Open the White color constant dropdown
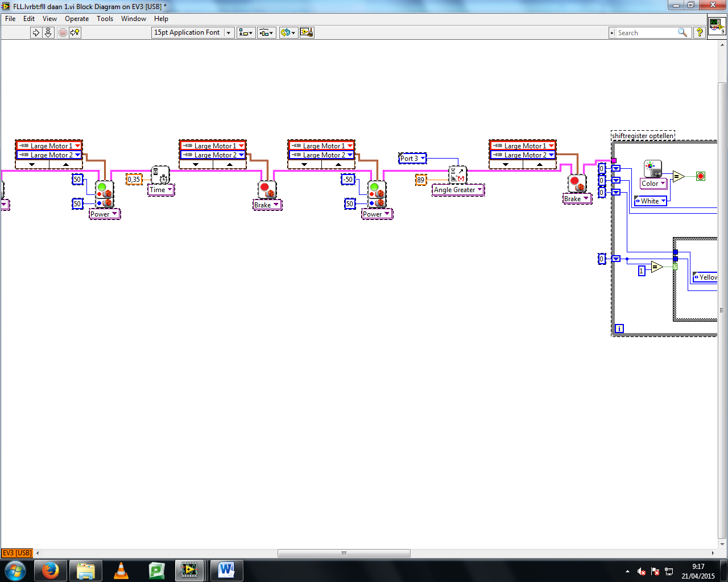The image size is (728, 582). [650, 201]
